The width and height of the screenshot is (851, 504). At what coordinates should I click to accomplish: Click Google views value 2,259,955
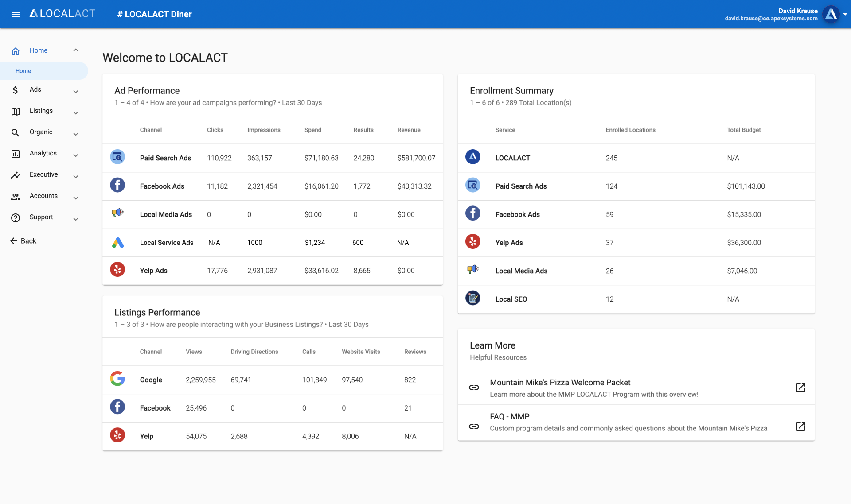[x=201, y=380]
